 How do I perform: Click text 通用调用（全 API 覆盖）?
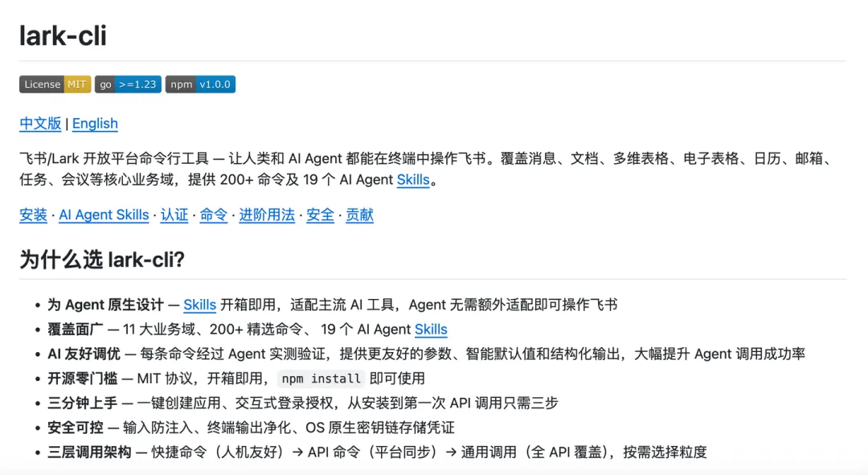point(534,452)
